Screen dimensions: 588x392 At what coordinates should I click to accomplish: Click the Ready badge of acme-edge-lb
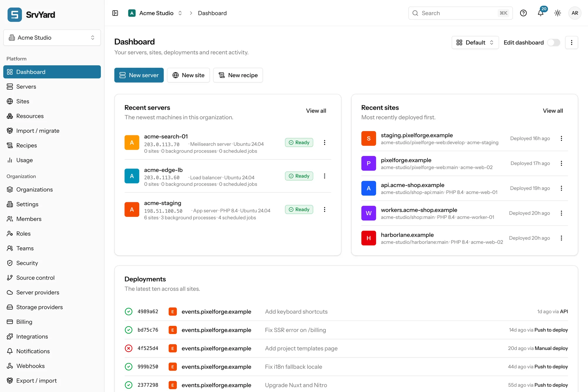tap(299, 176)
